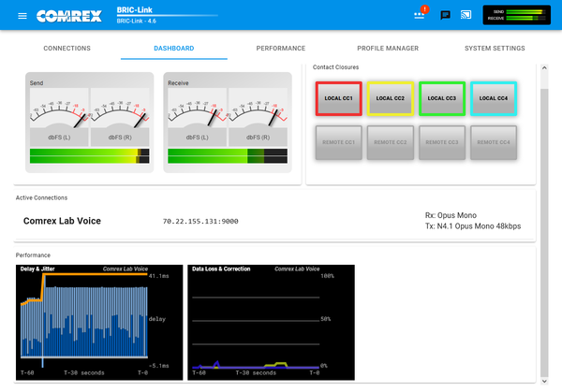This screenshot has height=392, width=562.
Task: Click the scrollbar down arrow
Action: pos(544,381)
